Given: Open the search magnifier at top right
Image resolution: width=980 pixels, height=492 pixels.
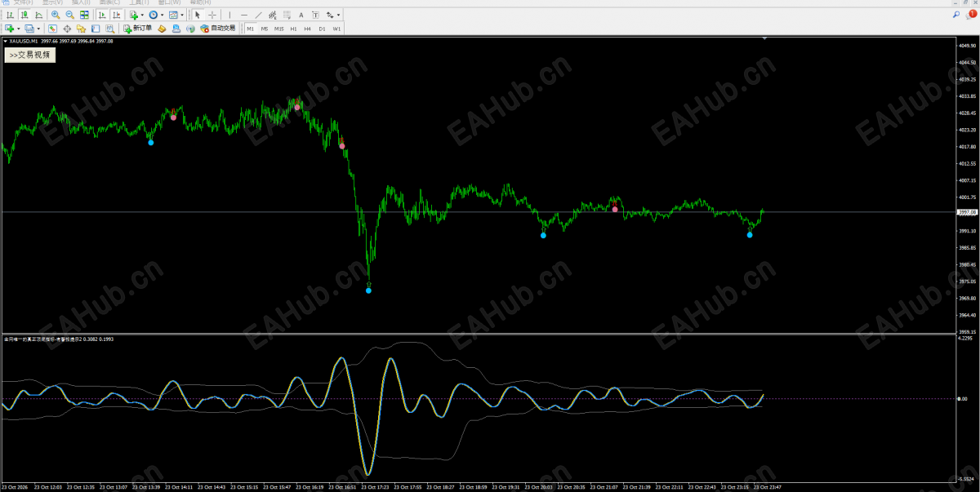Looking at the screenshot, I should [x=955, y=15].
